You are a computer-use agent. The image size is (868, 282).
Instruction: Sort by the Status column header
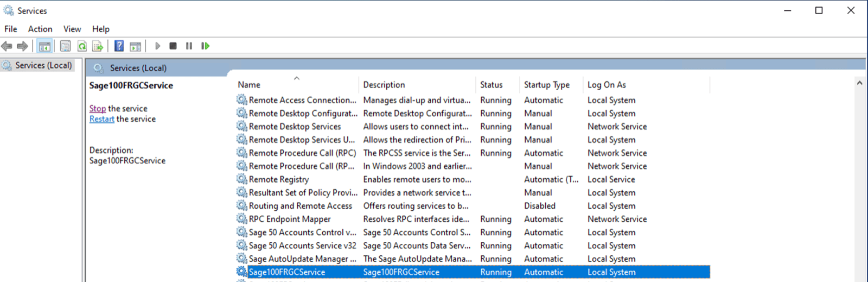click(x=497, y=85)
